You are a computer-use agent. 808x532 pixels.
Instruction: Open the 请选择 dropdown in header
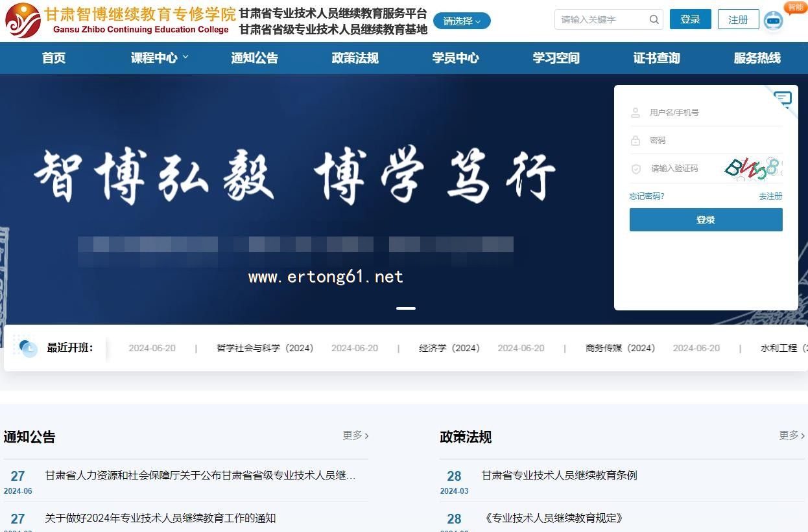(x=462, y=21)
